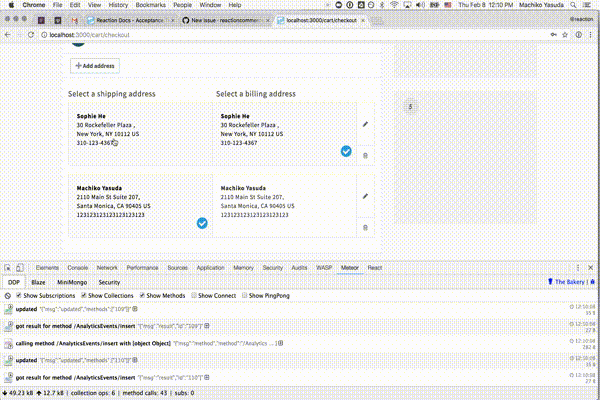Open DevTools Application tab
600x400 pixels.
(x=210, y=268)
